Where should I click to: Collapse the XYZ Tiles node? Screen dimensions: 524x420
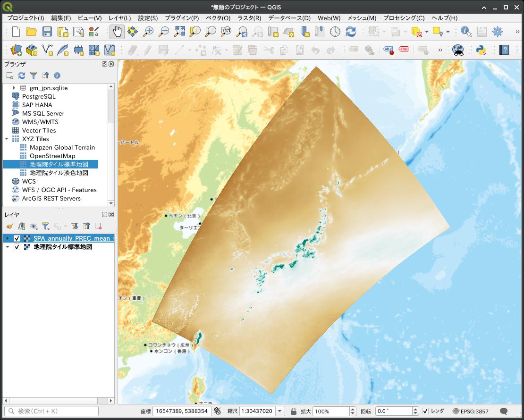coord(7,139)
